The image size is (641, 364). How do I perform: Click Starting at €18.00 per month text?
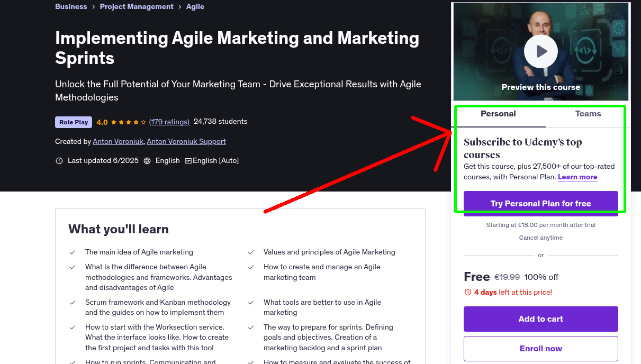pos(540,225)
